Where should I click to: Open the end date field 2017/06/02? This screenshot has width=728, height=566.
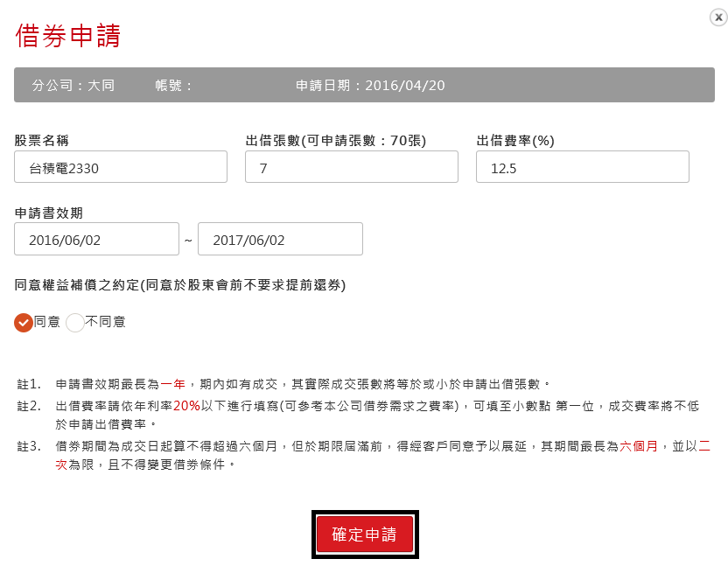[x=280, y=239]
